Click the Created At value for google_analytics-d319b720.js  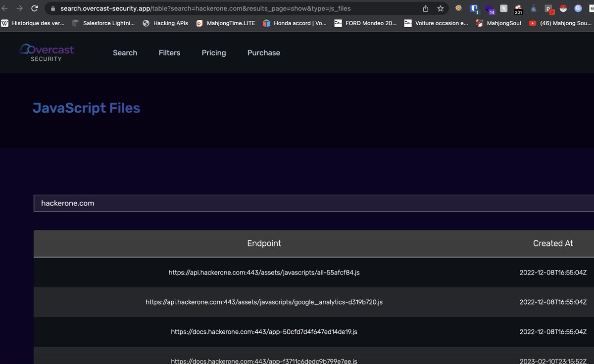click(553, 302)
